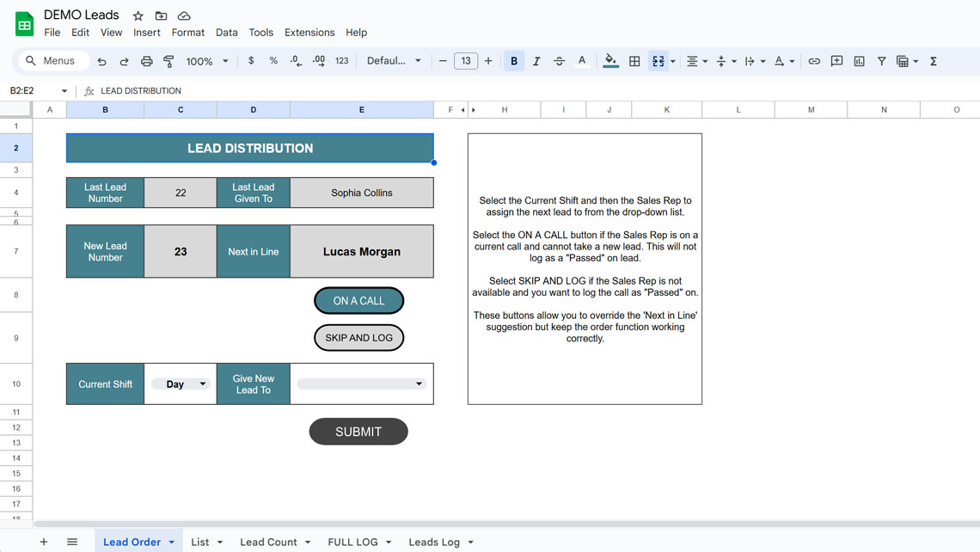Insert a comment

(x=837, y=61)
